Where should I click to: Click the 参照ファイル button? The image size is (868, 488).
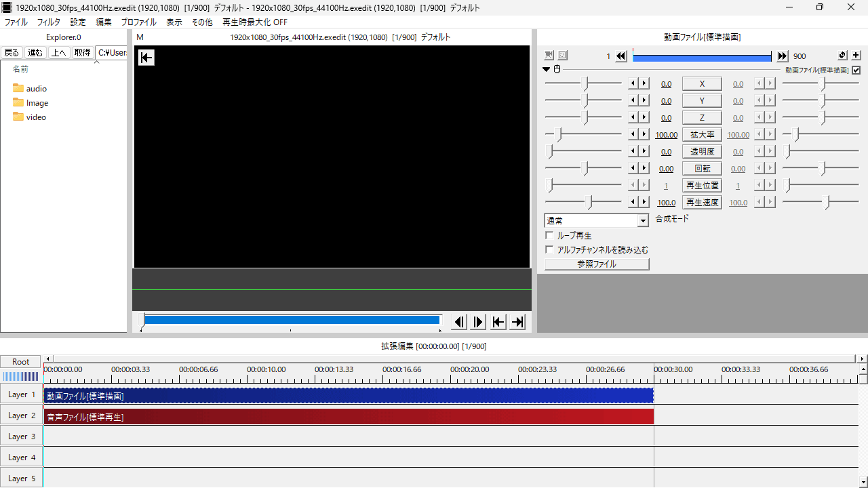(597, 264)
